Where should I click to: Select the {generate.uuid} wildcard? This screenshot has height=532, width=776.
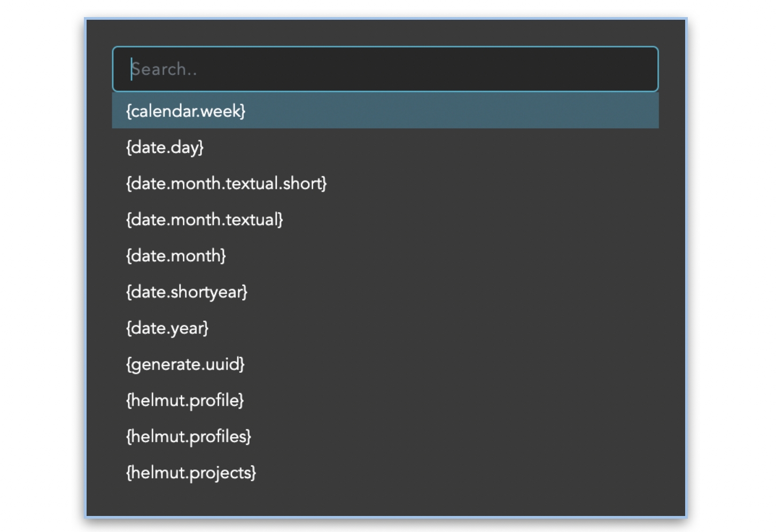click(185, 364)
